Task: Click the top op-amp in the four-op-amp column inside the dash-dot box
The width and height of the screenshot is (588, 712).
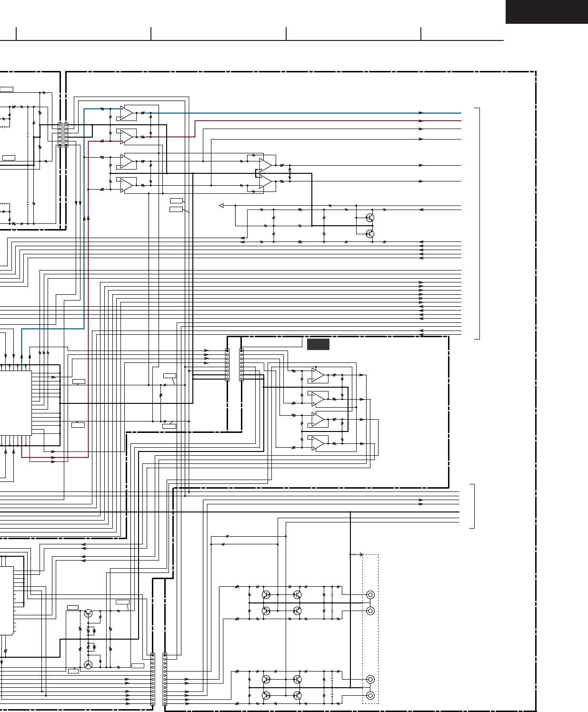Action: [318, 375]
